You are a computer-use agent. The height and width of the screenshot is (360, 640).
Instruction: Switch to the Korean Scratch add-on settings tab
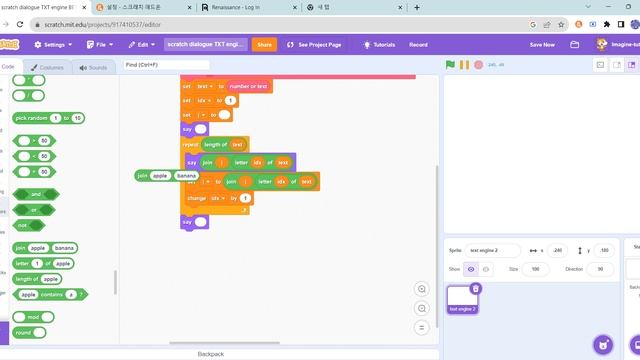click(144, 7)
